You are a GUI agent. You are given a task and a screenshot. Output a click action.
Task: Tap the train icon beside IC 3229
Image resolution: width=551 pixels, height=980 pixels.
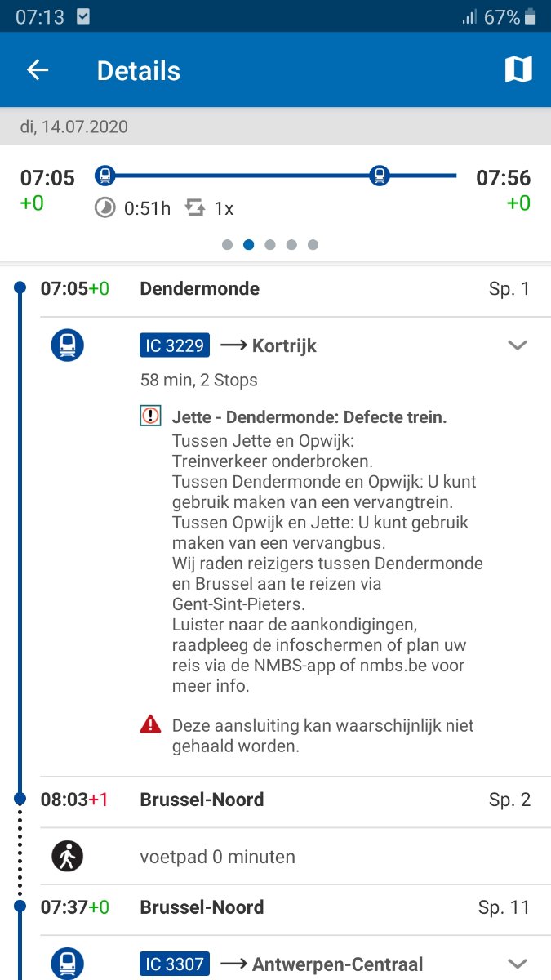tap(68, 345)
